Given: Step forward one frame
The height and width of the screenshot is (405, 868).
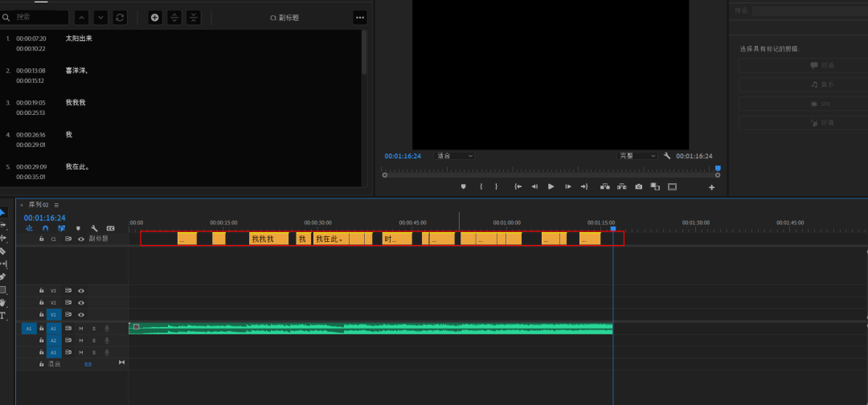Looking at the screenshot, I should [568, 187].
